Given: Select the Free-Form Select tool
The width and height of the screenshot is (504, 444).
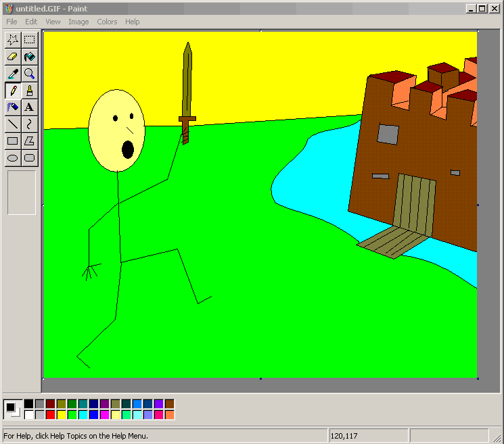Looking at the screenshot, I should [x=13, y=40].
